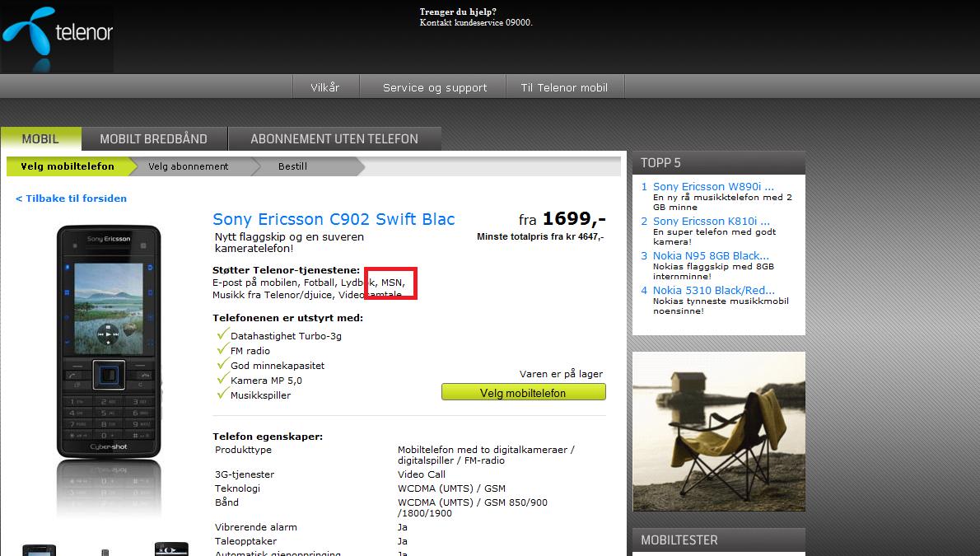Click the Varen er på lager text
The image size is (980, 556).
point(562,374)
